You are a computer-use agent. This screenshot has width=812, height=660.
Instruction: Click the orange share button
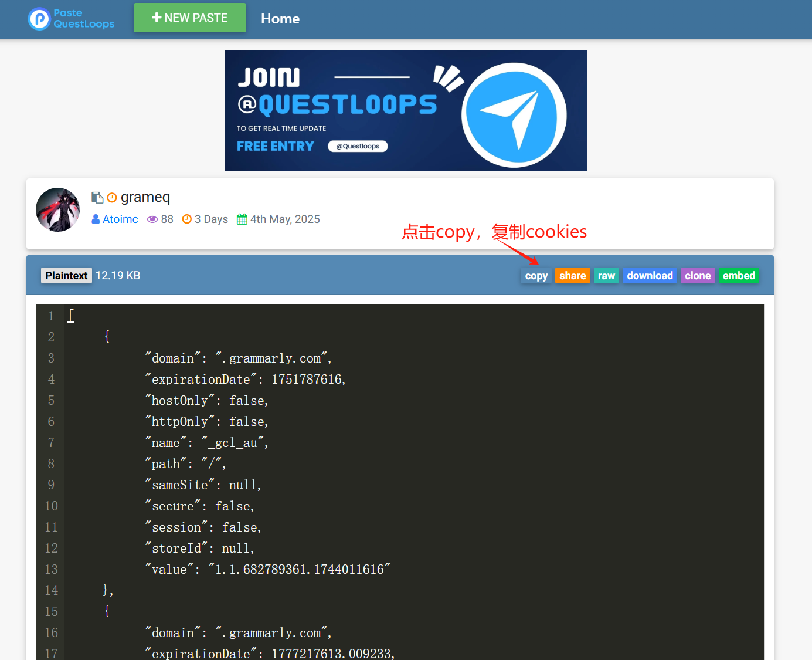[572, 275]
